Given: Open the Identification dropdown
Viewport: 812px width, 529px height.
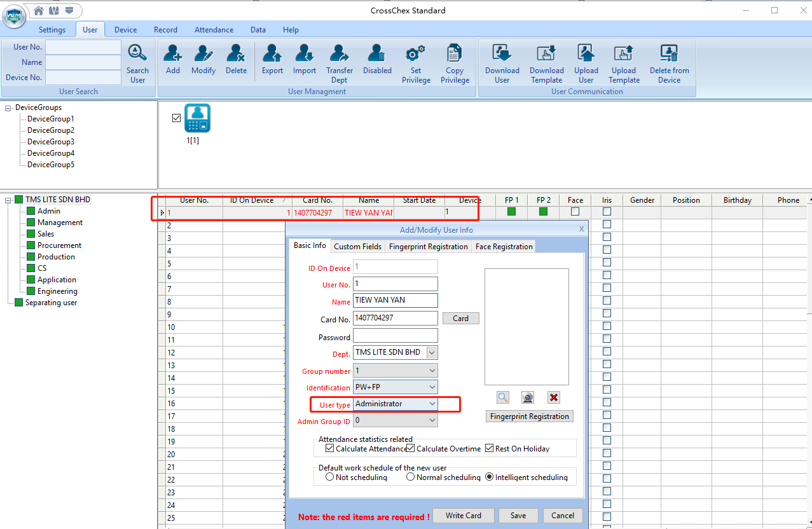Looking at the screenshot, I should (x=432, y=387).
